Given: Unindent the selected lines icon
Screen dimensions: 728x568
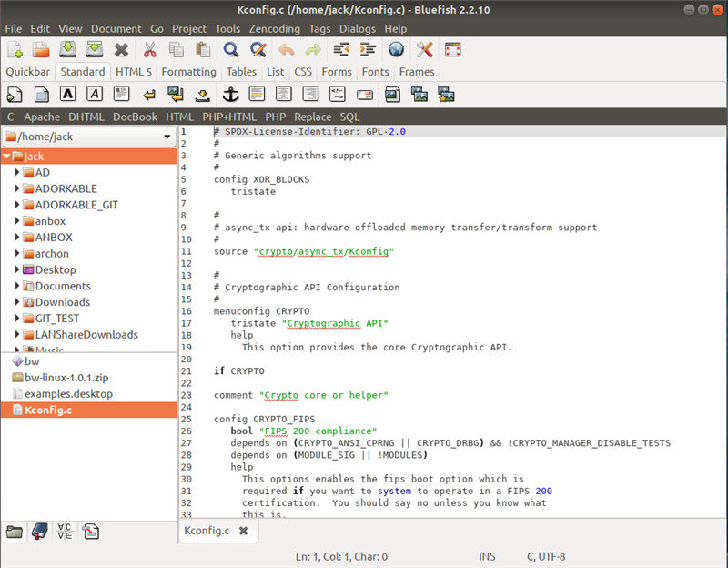Looking at the screenshot, I should [341, 49].
